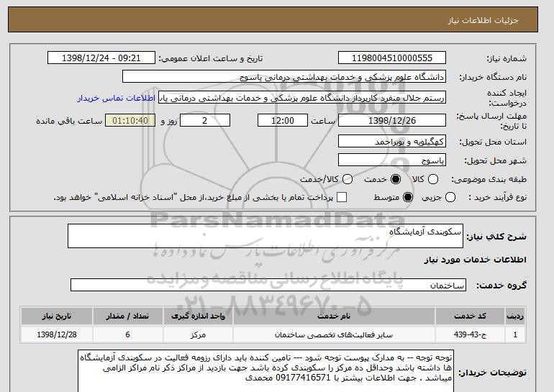Click the delivery province field کهگیلویه و بویراحمد
This screenshot has height=392, width=554.
(392, 141)
